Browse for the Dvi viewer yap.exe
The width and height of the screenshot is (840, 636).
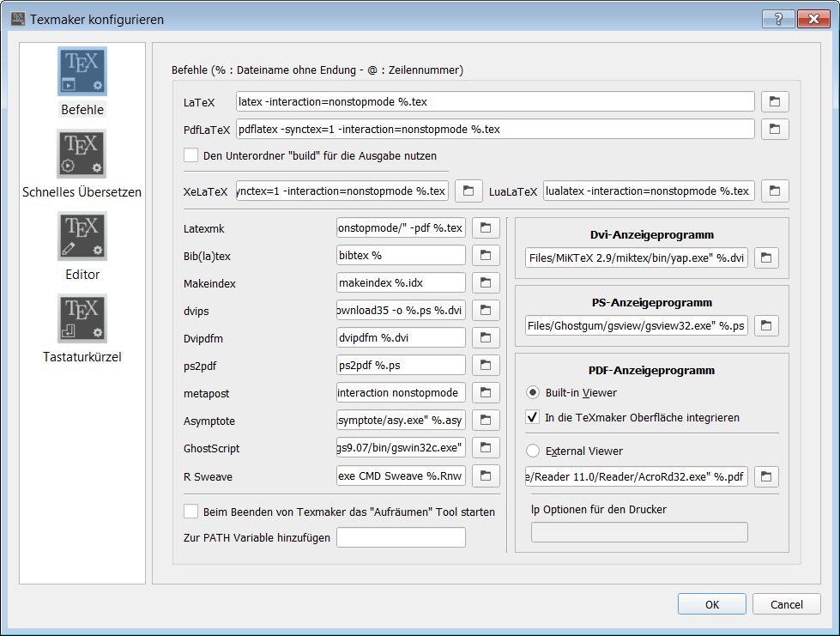tap(765, 257)
